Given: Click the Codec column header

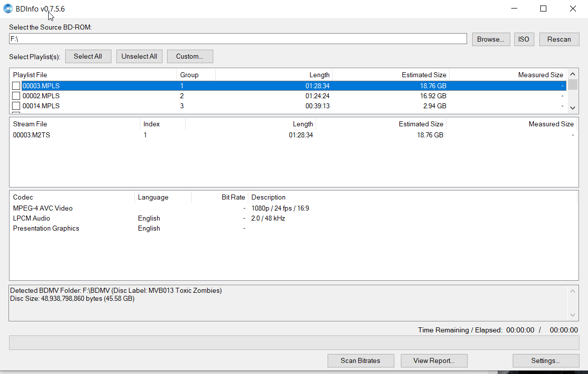Looking at the screenshot, I should (72, 197).
